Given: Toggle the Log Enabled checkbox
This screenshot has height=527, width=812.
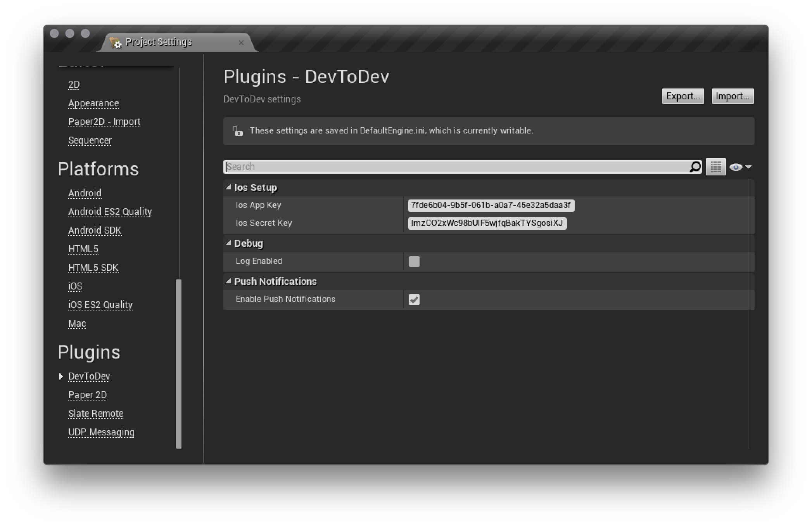Looking at the screenshot, I should tap(414, 262).
